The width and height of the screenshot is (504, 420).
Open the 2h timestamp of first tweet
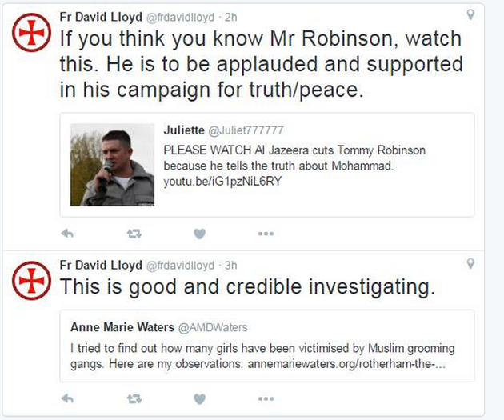click(230, 17)
